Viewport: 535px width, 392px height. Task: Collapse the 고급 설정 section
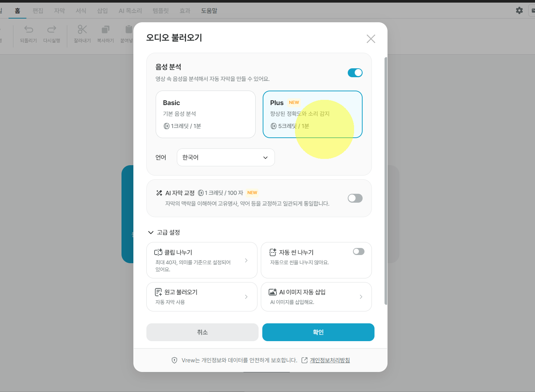[x=164, y=232]
